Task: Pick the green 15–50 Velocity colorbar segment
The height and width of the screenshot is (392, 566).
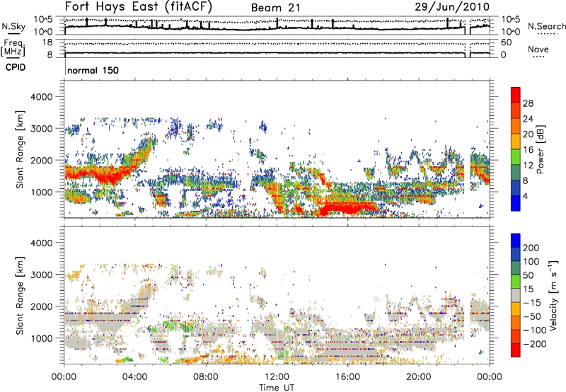Action: point(516,282)
